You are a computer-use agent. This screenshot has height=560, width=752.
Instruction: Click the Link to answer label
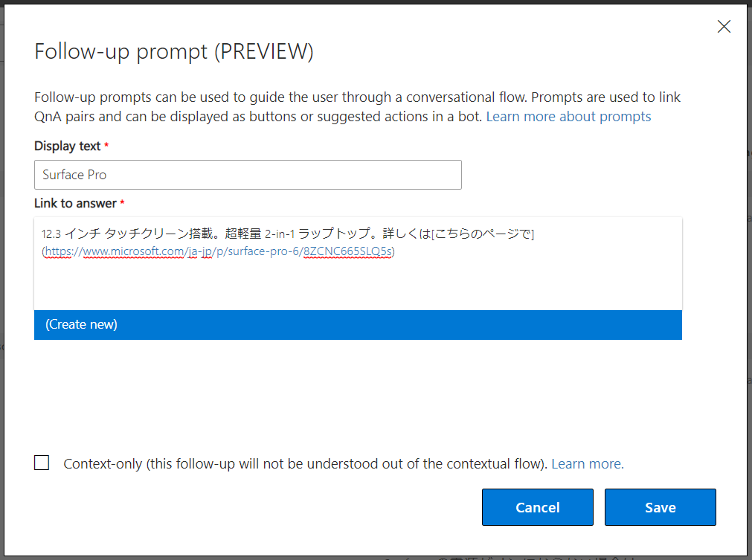coord(75,203)
